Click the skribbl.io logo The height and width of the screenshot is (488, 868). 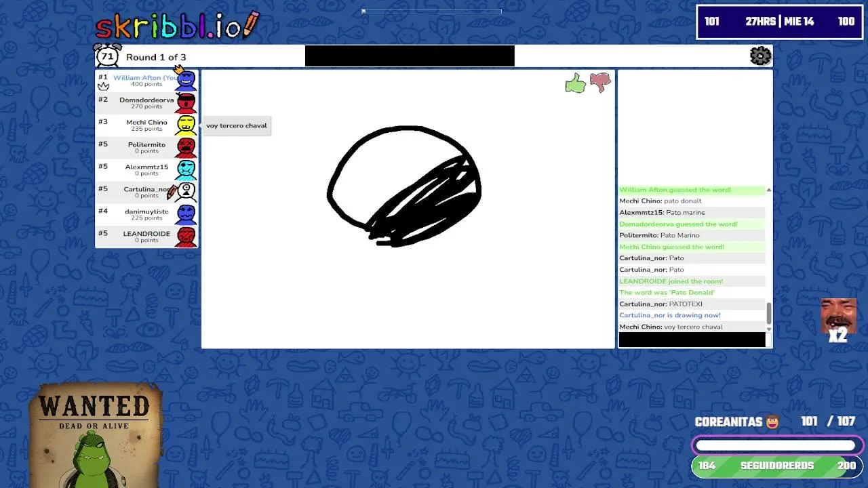177,26
